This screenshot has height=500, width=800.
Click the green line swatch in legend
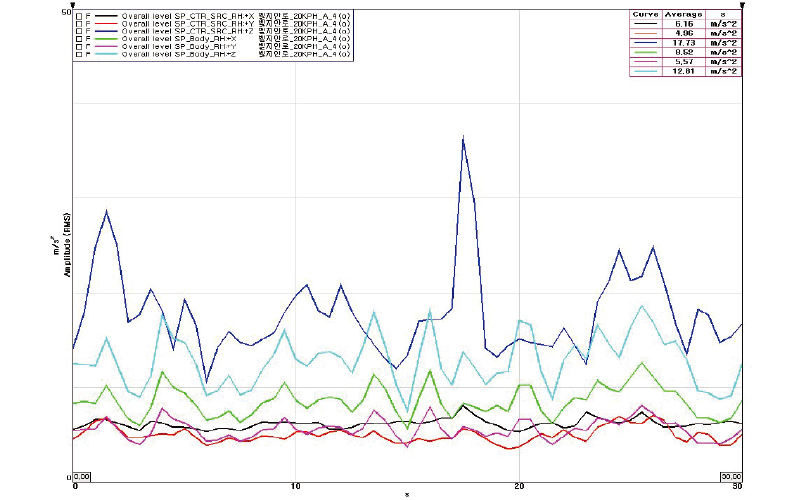pos(106,40)
